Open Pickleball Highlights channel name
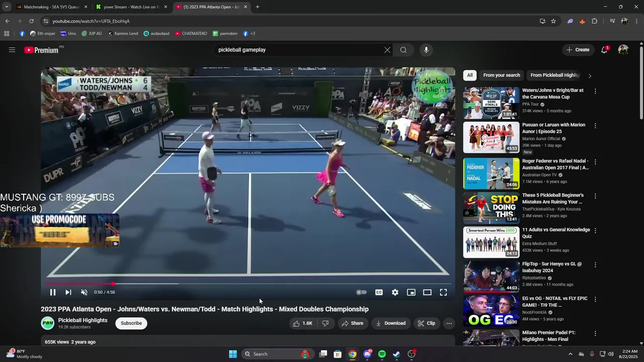Screen dimensions: 644x362 [x=83, y=320]
